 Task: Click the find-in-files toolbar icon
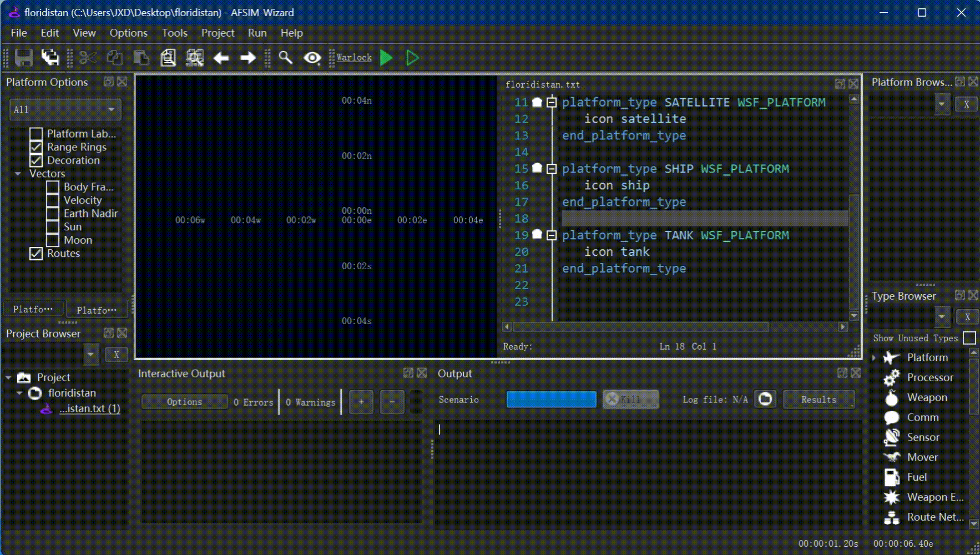[195, 58]
